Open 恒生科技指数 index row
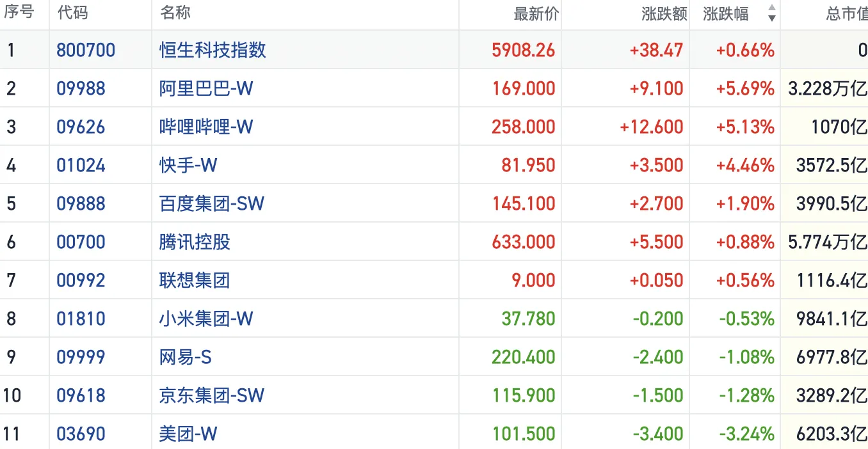The image size is (868, 449). point(213,50)
